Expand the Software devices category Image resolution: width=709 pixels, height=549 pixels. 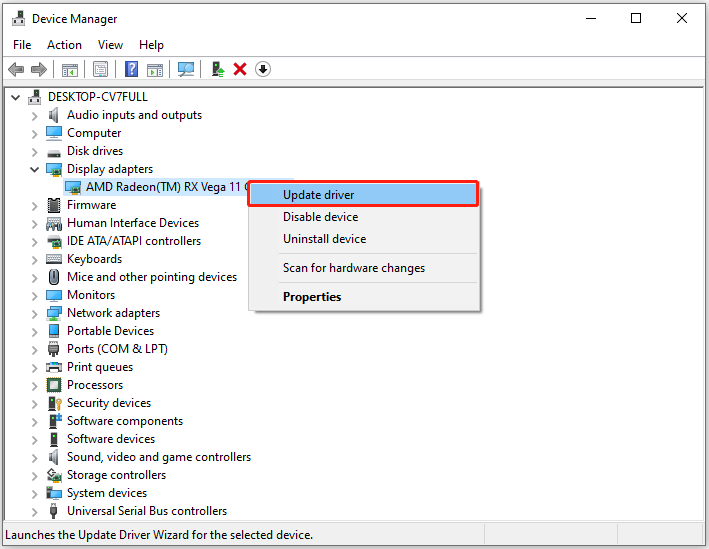click(34, 440)
